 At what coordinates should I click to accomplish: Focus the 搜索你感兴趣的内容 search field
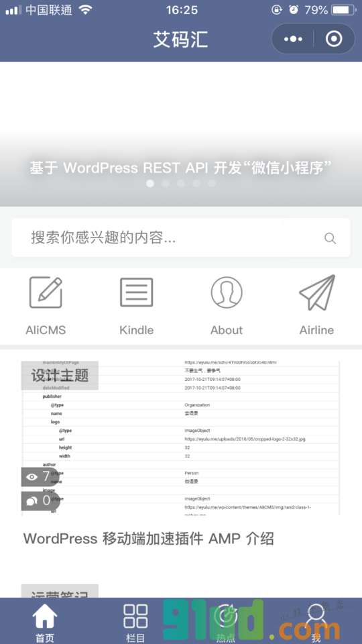click(x=181, y=237)
